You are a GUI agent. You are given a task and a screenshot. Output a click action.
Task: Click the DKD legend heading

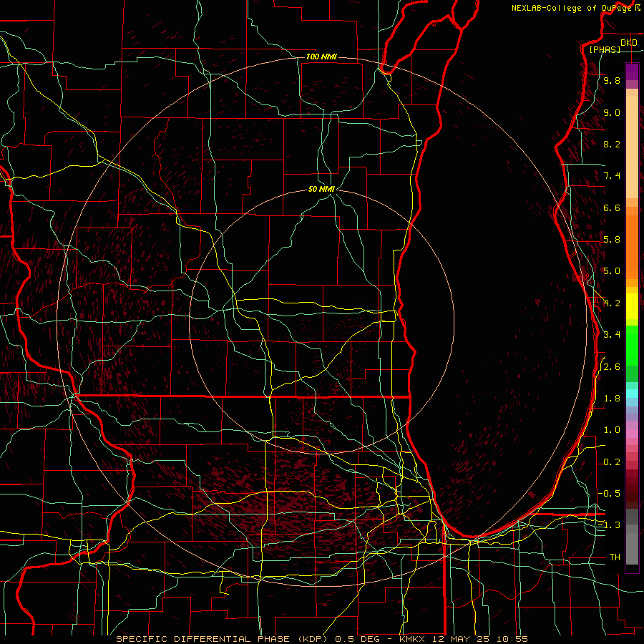tap(628, 42)
